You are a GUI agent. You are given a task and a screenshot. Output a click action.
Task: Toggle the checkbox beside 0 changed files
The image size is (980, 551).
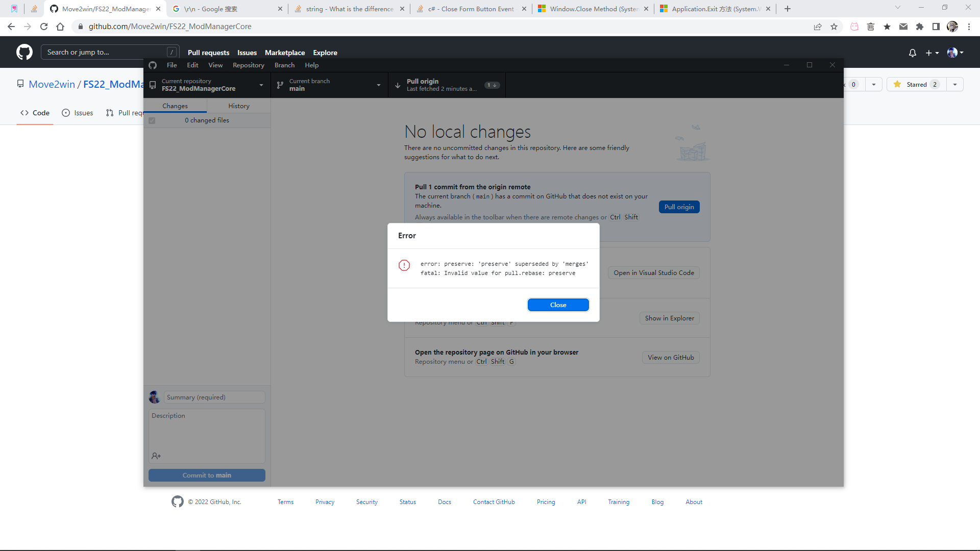(152, 120)
